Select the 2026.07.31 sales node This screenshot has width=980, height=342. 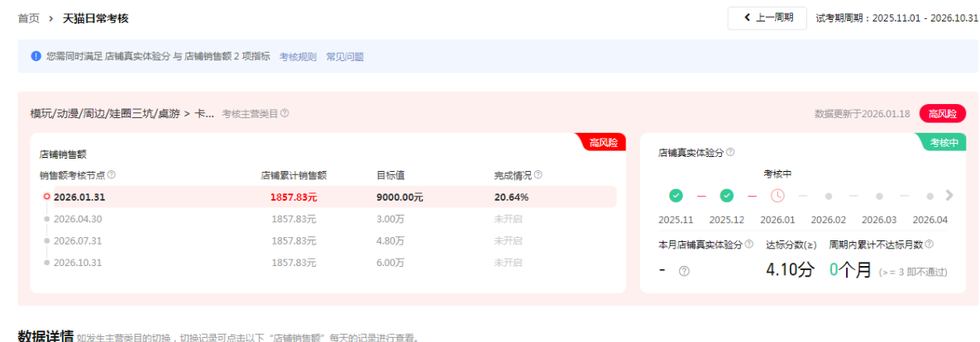pos(78,240)
